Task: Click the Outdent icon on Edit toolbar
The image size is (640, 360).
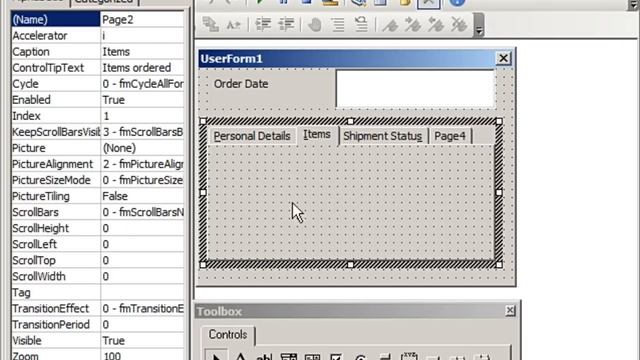Action: pos(286,24)
